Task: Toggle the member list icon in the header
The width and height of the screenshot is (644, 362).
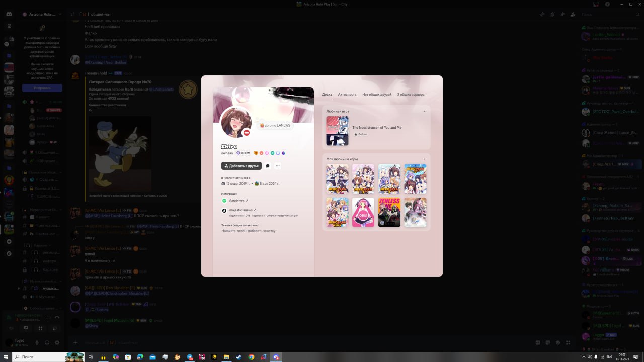Action: pos(573,15)
